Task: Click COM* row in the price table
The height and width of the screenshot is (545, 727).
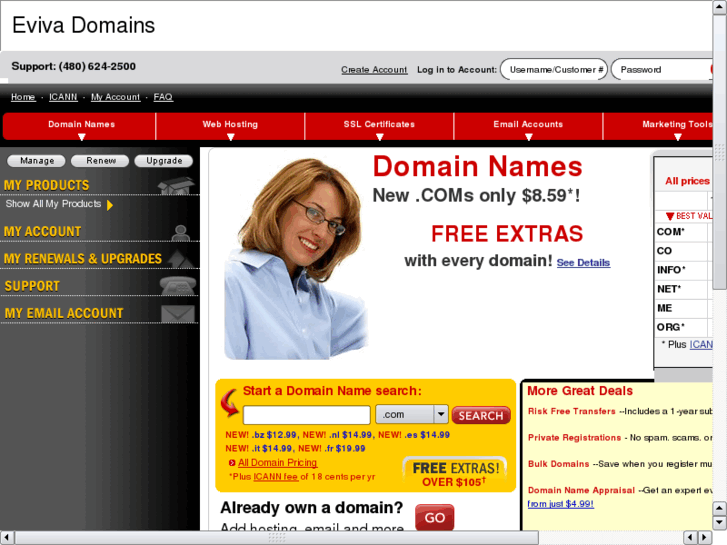Action: (684, 232)
